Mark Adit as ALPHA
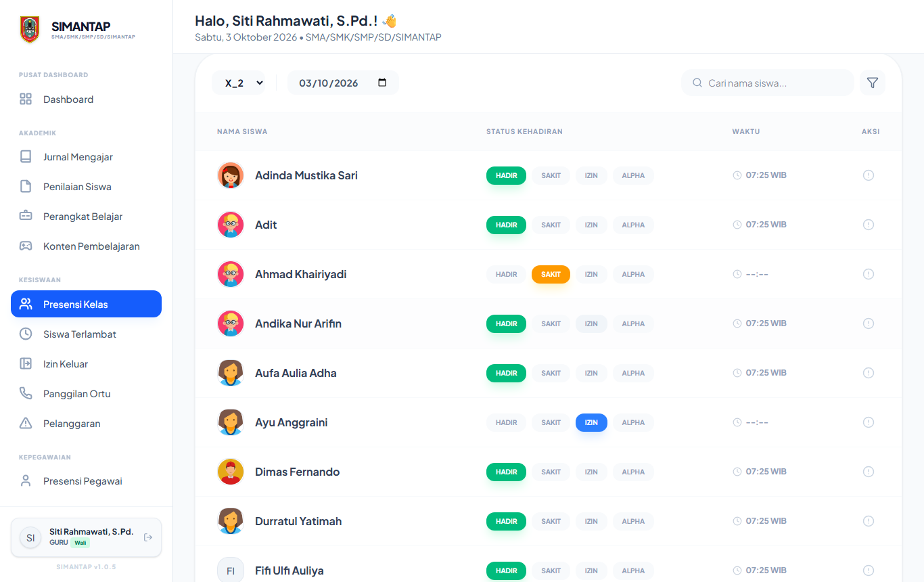The image size is (924, 582). (x=633, y=225)
